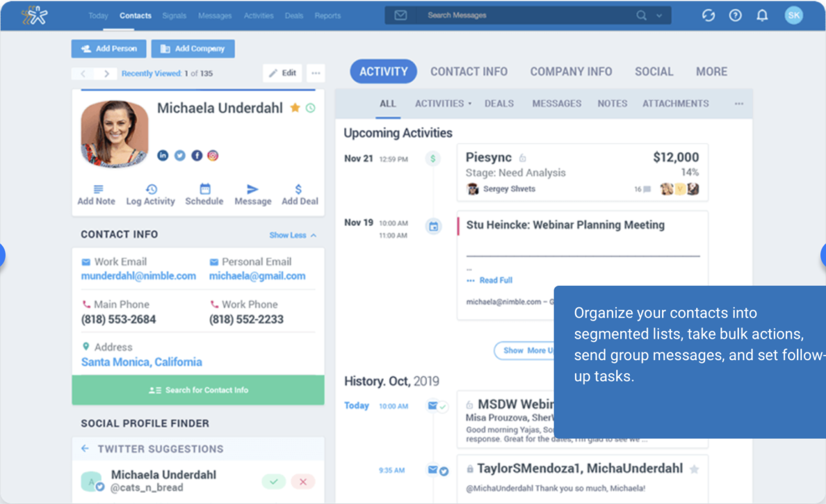Click Add Company button
The image size is (826, 504).
193,48
